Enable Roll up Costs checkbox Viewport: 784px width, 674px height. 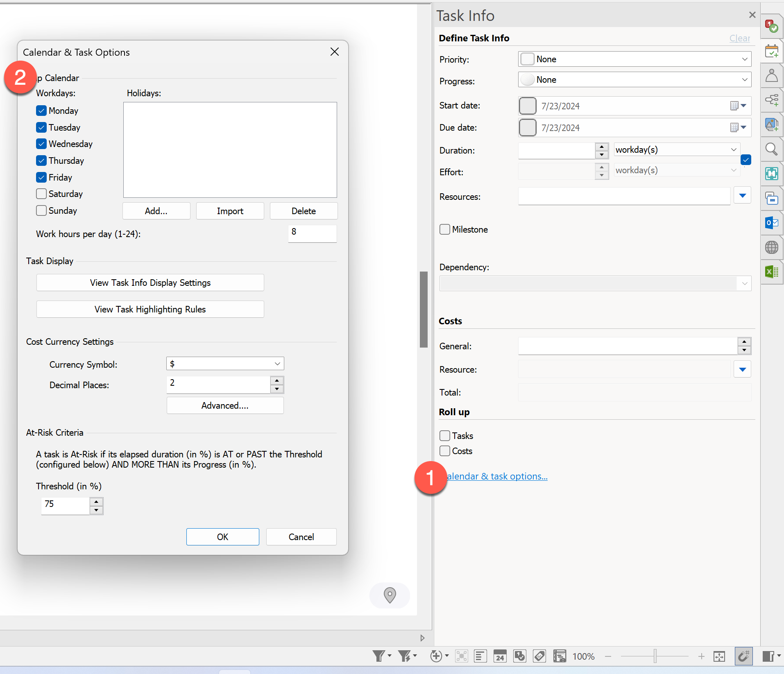point(445,451)
